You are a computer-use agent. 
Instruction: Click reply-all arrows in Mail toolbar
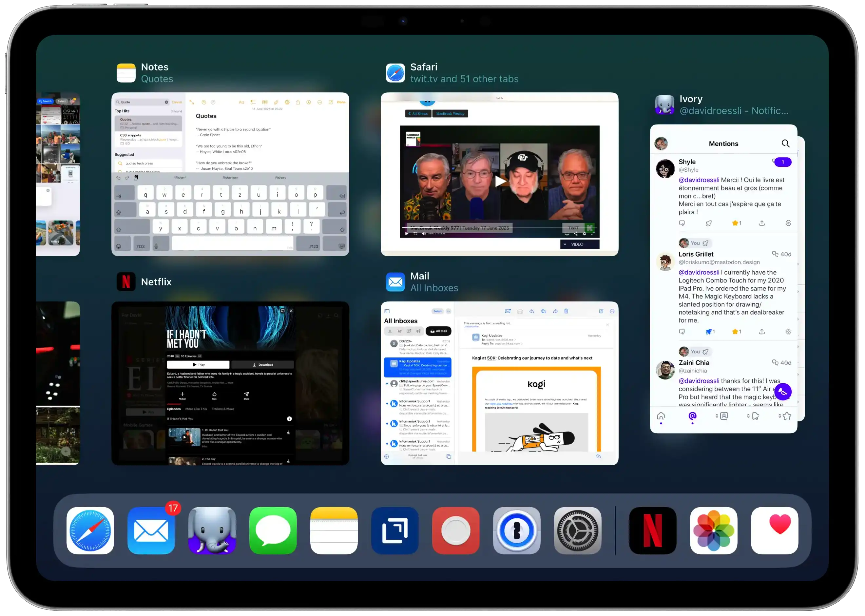[x=544, y=311]
